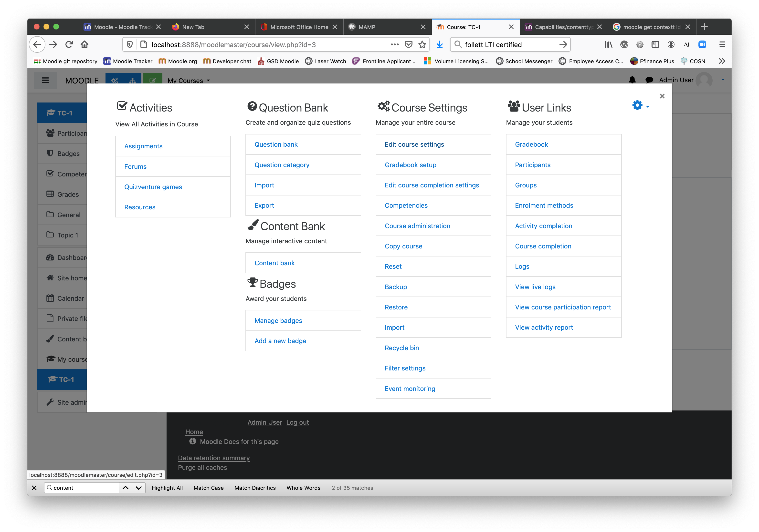Bookmark page with star icon

click(x=422, y=45)
